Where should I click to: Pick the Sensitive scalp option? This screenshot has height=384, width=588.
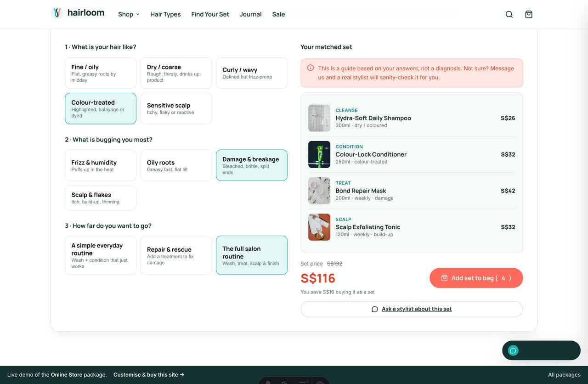tap(176, 108)
